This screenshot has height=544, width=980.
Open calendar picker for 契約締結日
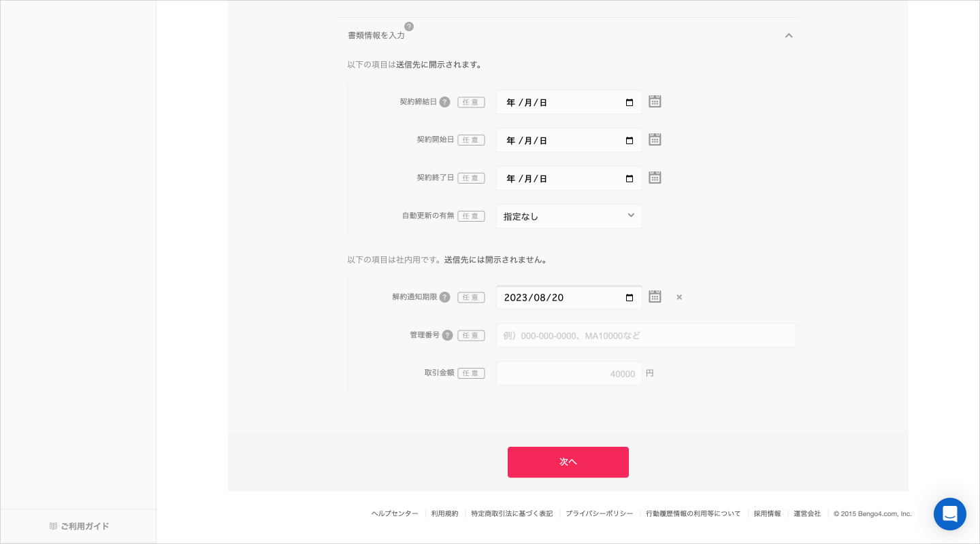point(655,101)
